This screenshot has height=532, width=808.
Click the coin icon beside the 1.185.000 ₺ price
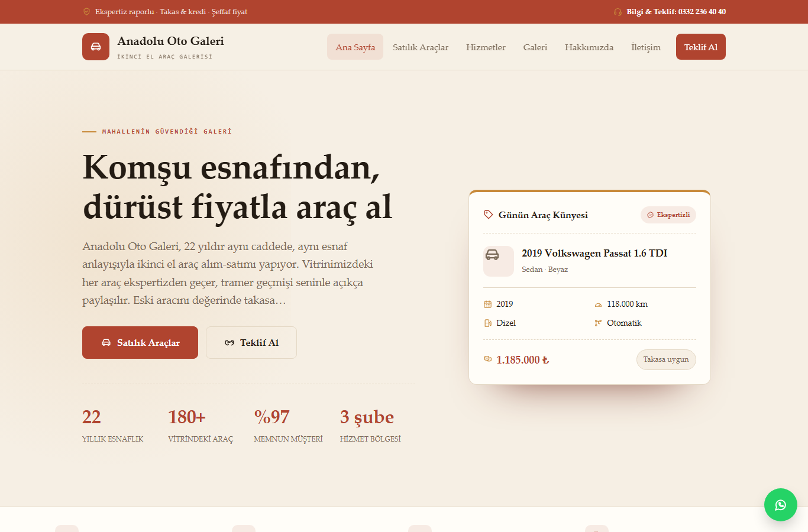tap(487, 359)
